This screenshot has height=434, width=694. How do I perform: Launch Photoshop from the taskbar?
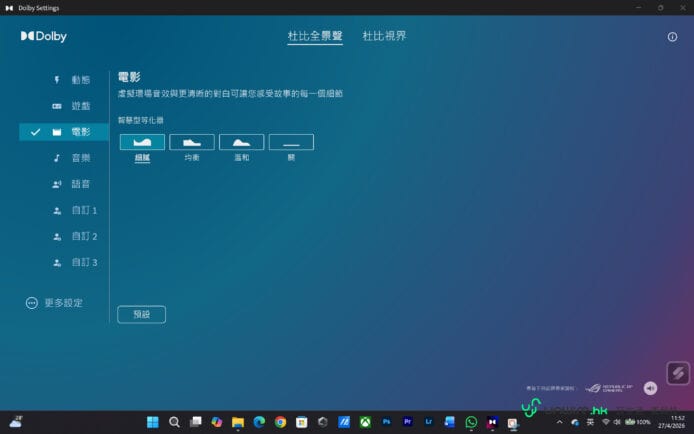(x=386, y=422)
